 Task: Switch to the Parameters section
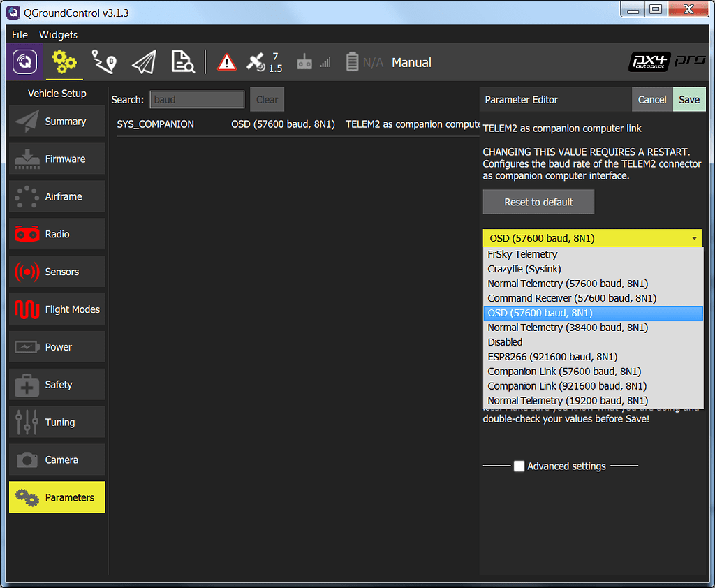pyautogui.click(x=57, y=497)
